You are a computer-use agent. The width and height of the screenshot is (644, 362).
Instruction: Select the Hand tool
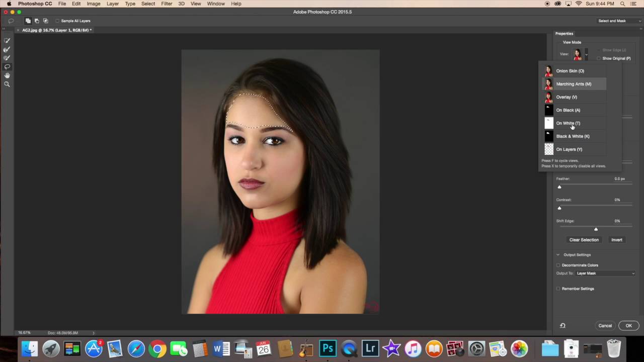point(7,75)
